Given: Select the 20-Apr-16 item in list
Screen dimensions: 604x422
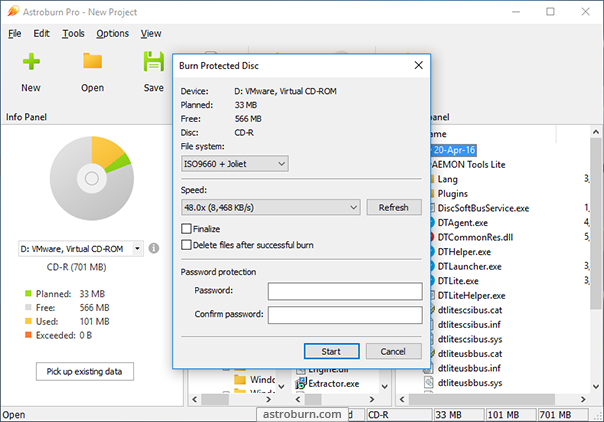Looking at the screenshot, I should [454, 150].
